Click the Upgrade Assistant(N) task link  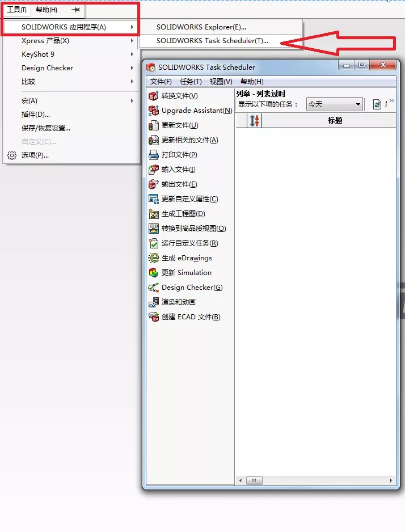[197, 111]
